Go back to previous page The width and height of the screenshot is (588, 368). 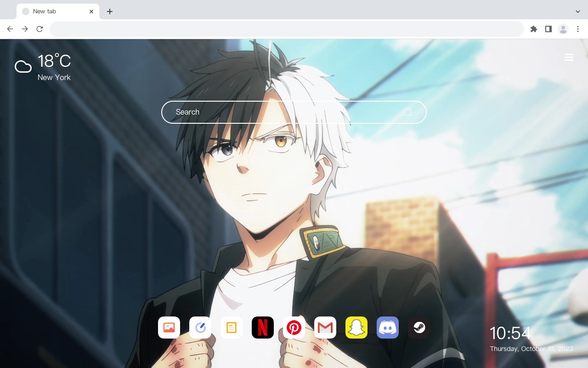point(10,29)
